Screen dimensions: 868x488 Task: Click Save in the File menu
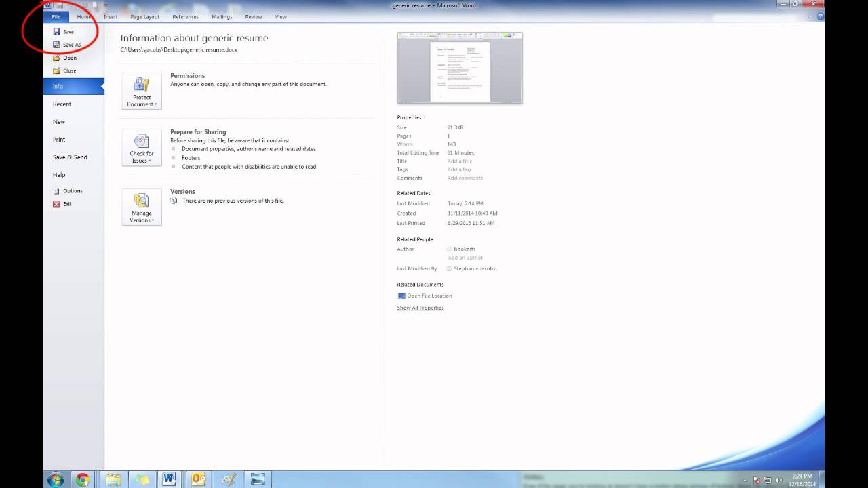click(64, 32)
